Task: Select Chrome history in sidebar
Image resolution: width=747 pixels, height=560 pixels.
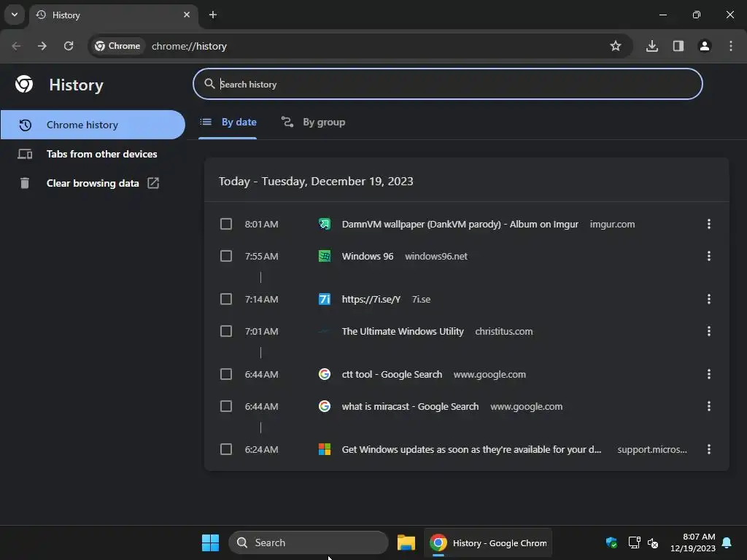Action: 93,125
